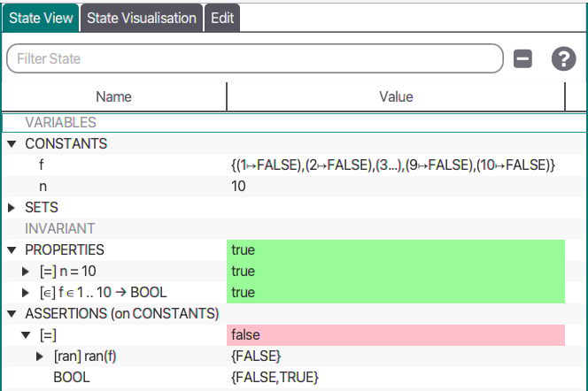Click the red false assertion value cell
588x391 pixels.
(396, 334)
